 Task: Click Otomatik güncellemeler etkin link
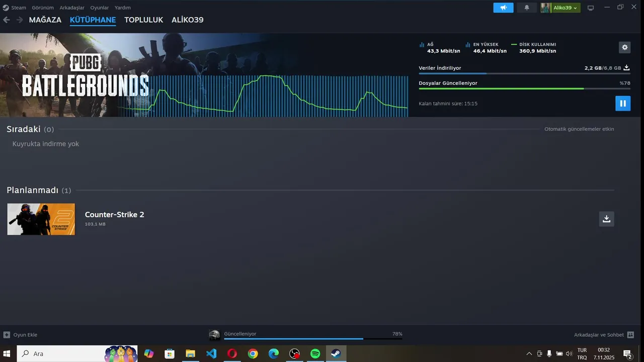point(579,129)
